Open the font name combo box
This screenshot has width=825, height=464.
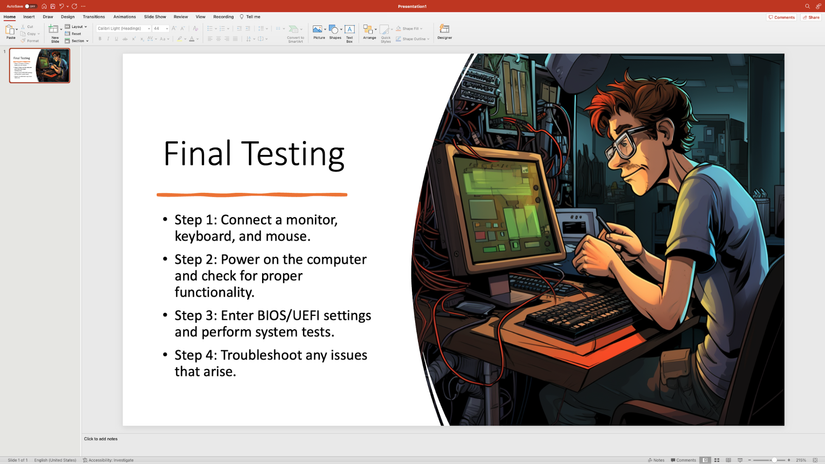[x=124, y=28]
